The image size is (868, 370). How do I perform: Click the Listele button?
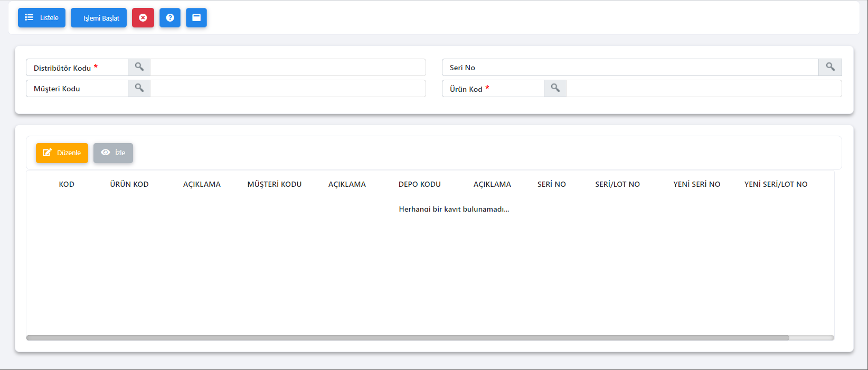(x=42, y=17)
